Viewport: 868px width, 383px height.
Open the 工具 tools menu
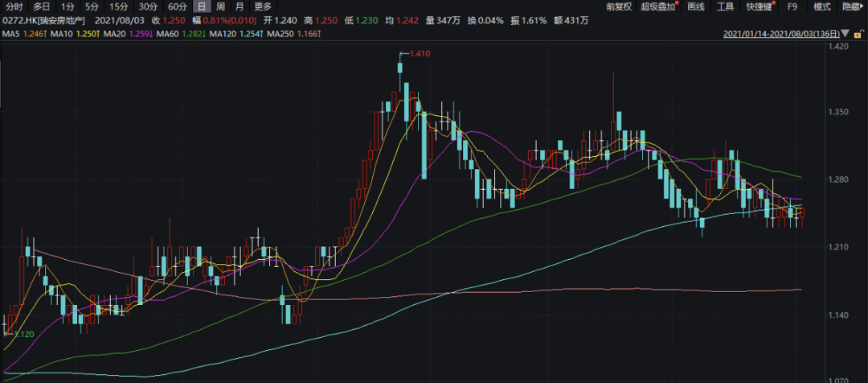point(726,6)
